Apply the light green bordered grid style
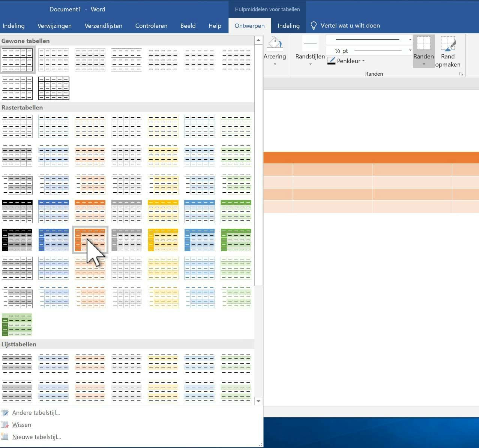 point(236,126)
